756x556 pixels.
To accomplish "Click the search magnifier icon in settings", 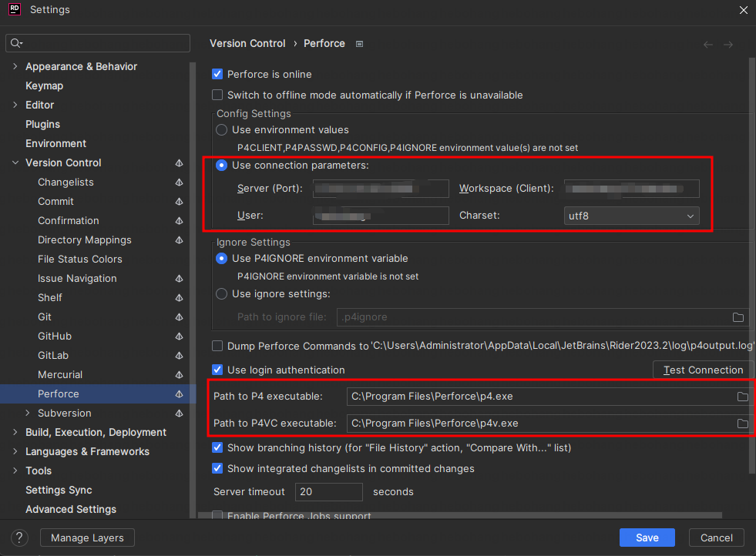I will click(15, 43).
